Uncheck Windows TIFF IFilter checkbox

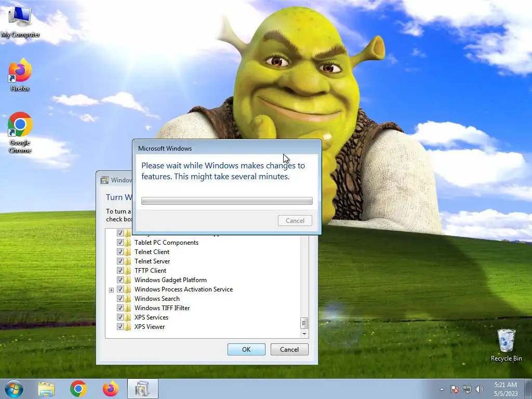(x=120, y=308)
